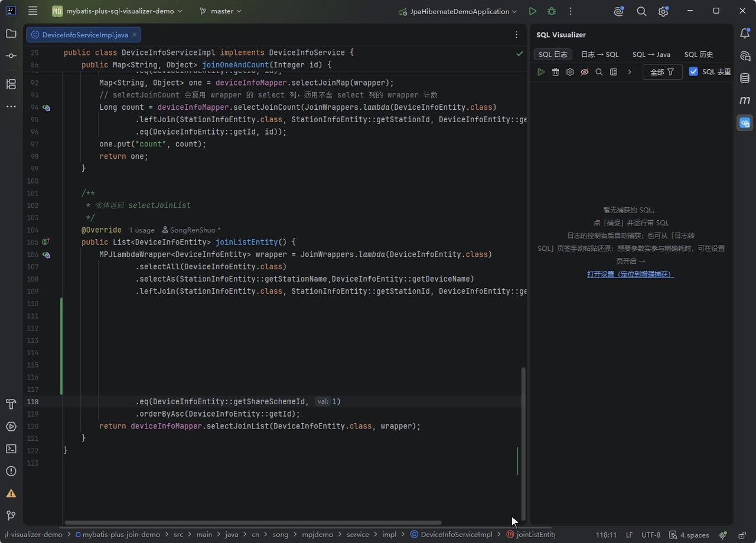Open the 全部 filter dropdown
Image resolution: width=756 pixels, height=543 pixels.
point(663,72)
